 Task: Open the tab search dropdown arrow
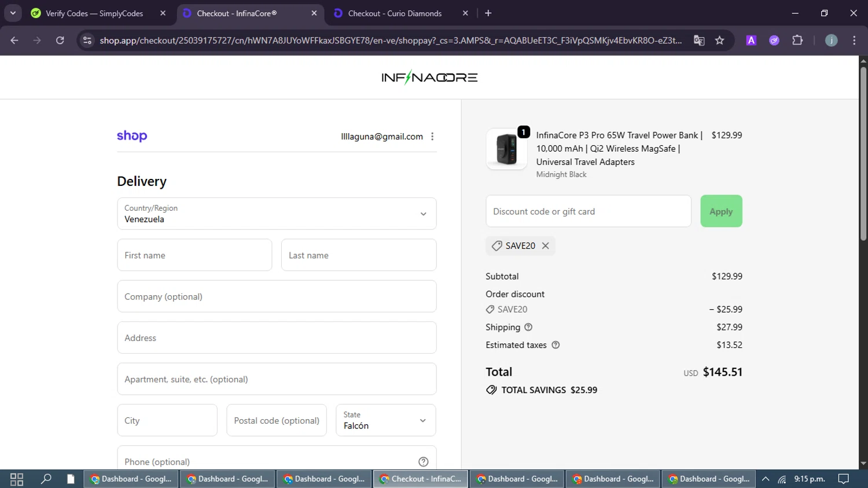[13, 13]
